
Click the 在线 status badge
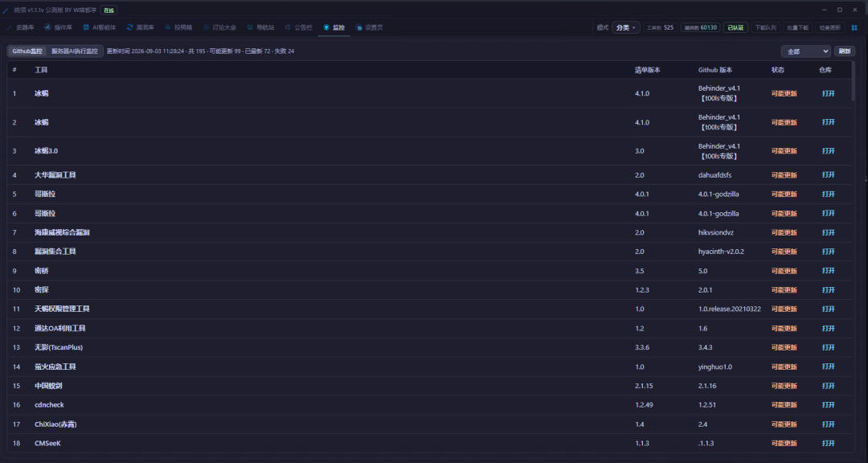[108, 10]
